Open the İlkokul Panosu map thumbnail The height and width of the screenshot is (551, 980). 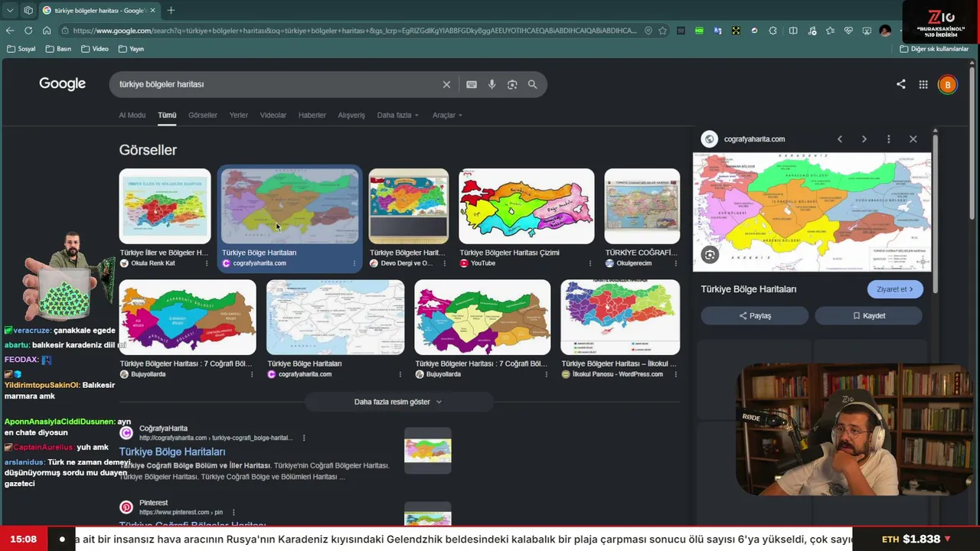(x=620, y=317)
